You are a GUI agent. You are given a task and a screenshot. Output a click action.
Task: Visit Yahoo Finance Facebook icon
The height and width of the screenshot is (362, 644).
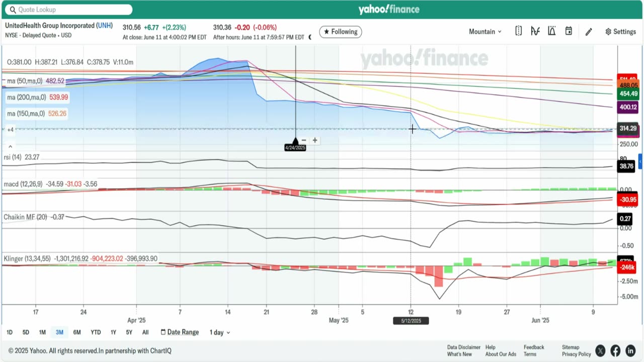(x=615, y=350)
